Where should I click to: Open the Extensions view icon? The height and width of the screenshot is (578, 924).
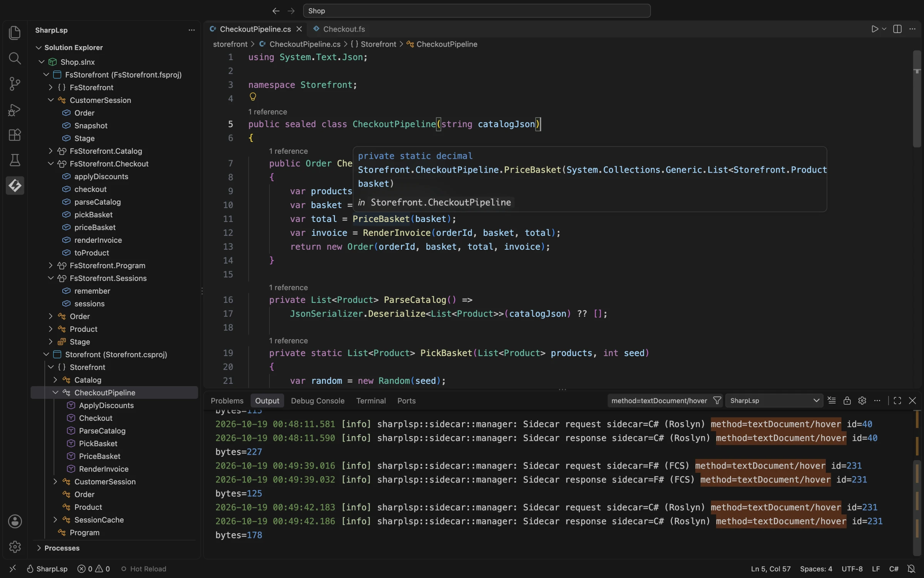point(15,135)
